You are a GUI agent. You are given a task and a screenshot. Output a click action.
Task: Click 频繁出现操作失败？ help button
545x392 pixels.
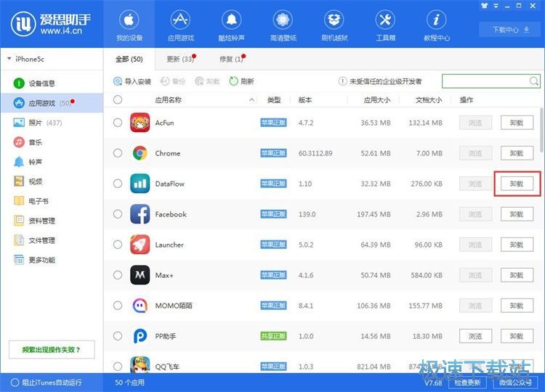[52, 350]
